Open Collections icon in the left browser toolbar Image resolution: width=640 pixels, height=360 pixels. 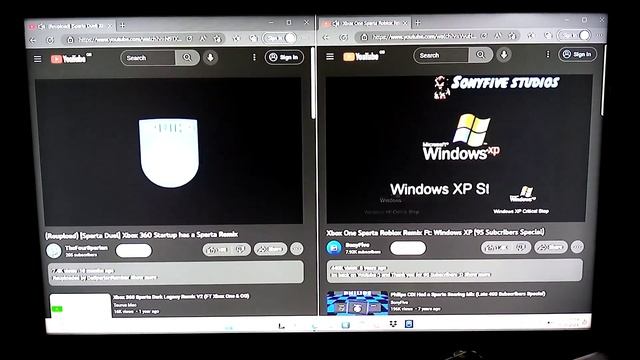pos(253,38)
